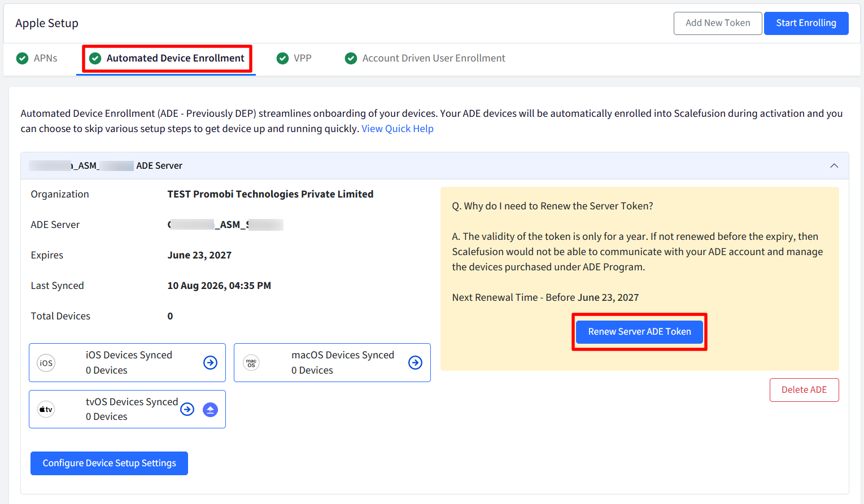Click the ADE Server header title
This screenshot has height=504, width=864.
[x=106, y=165]
